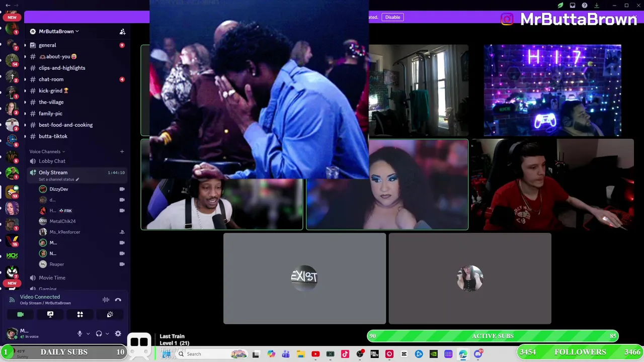Click the plus to create voice channel
Viewport: 644px width, 362px height.
122,151
